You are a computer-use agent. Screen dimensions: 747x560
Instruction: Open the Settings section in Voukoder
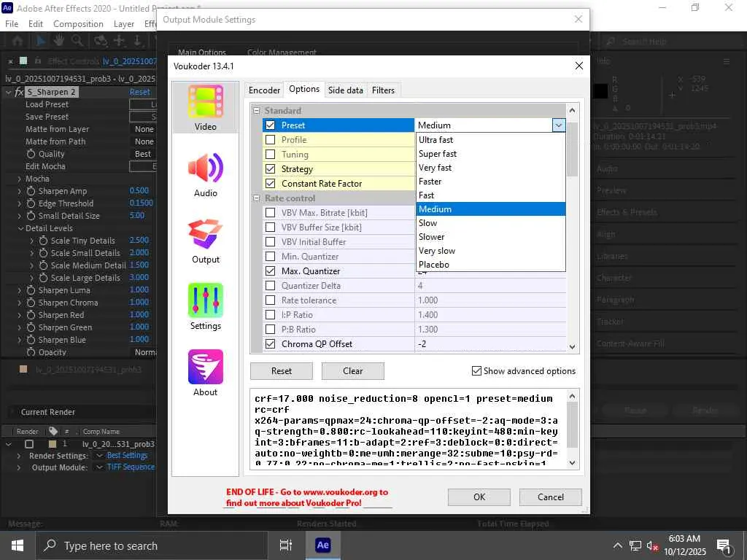coord(205,307)
